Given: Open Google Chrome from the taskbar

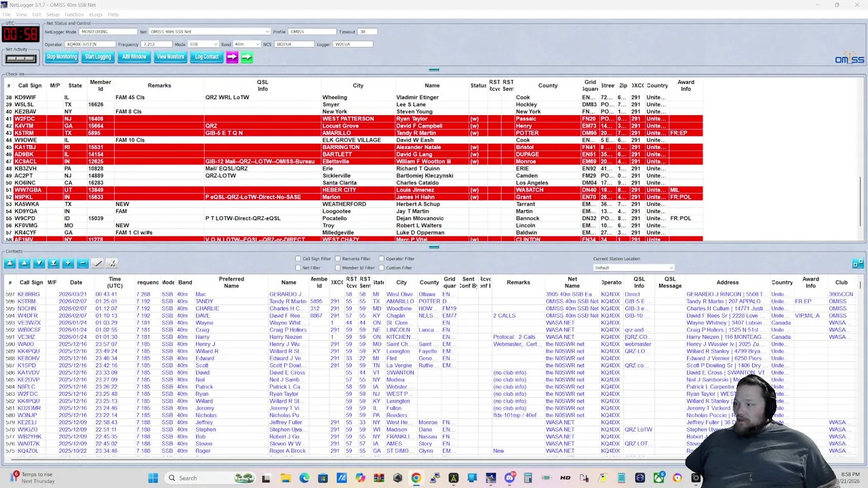Looking at the screenshot, I should [x=416, y=478].
